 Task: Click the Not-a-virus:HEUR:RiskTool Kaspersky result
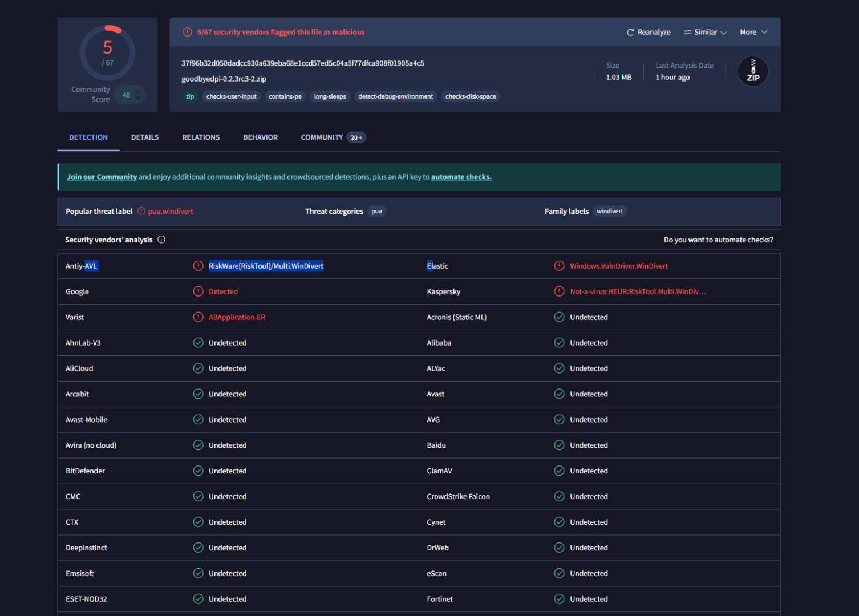click(638, 291)
